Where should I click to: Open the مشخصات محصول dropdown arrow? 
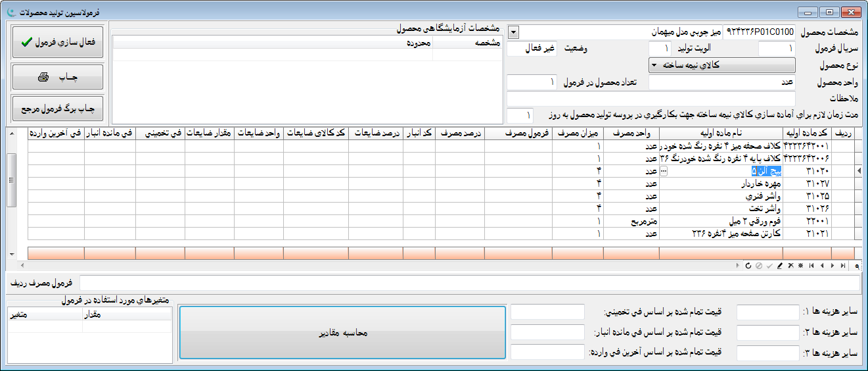pos(513,32)
